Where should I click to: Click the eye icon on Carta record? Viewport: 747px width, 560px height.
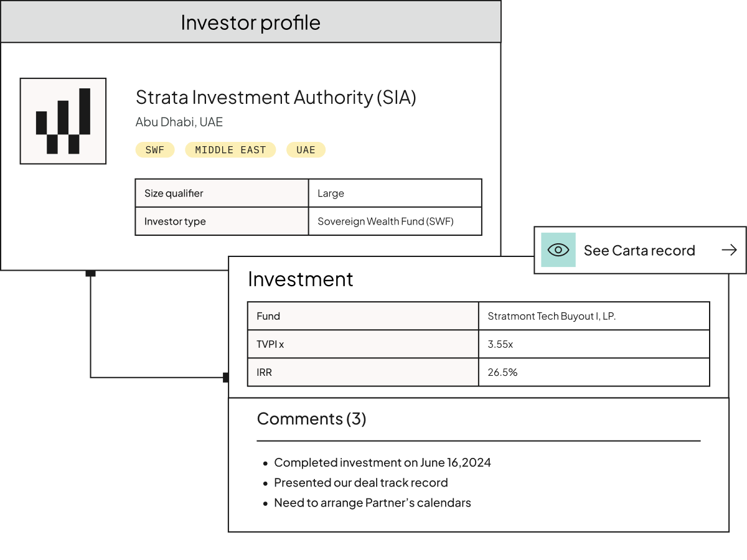point(558,250)
